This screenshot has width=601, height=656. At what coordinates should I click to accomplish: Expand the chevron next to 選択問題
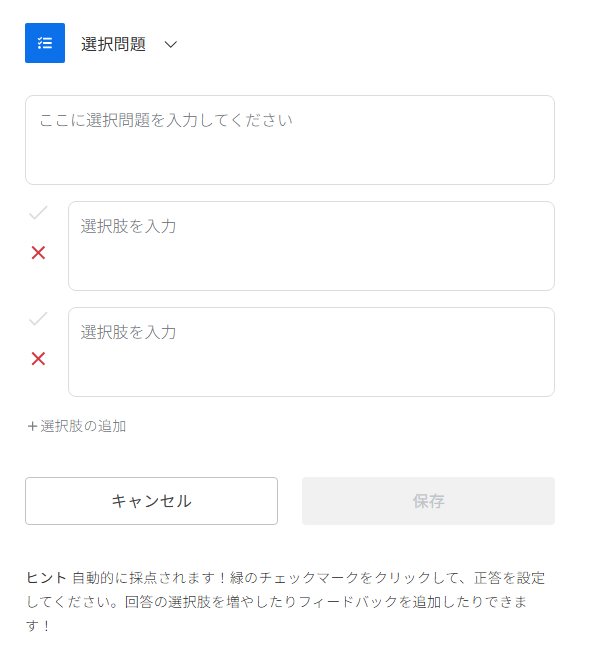171,44
